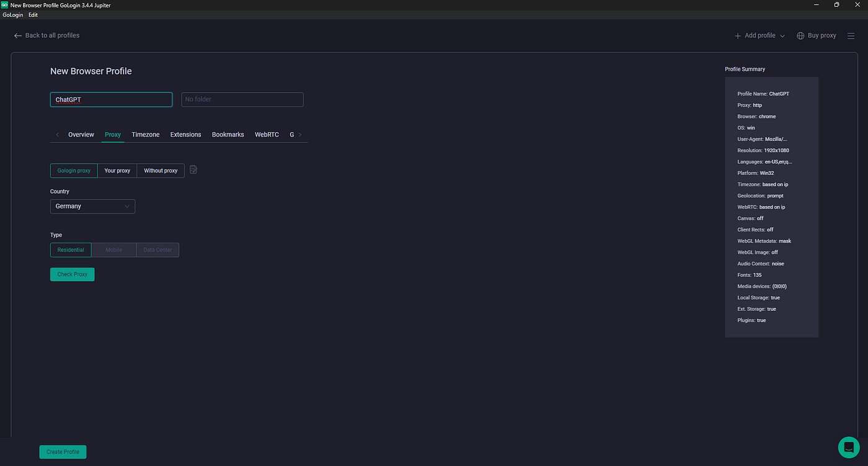Select the Your proxy option
This screenshot has height=466, width=868.
(x=117, y=171)
